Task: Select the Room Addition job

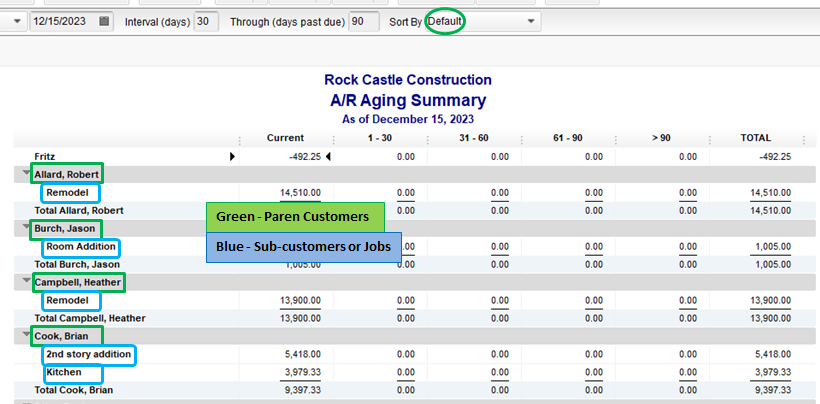Action: click(x=81, y=246)
